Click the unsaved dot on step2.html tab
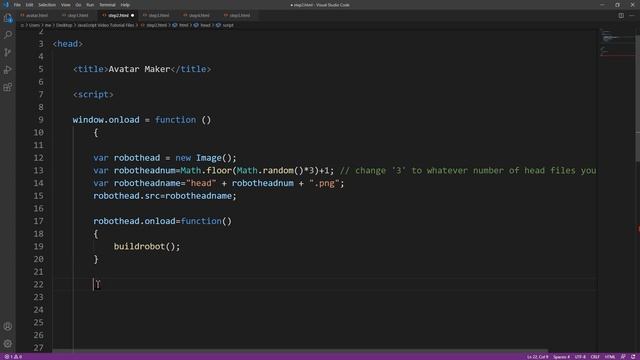 (x=133, y=16)
